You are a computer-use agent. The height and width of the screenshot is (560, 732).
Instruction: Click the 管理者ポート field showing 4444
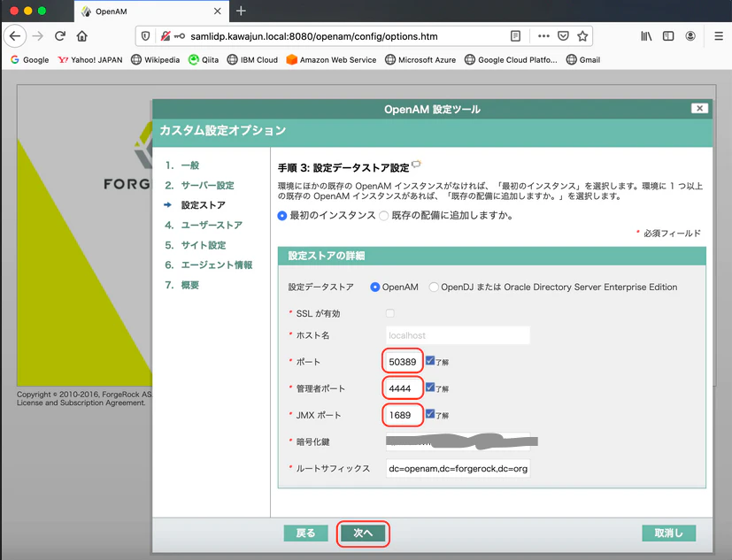click(x=403, y=388)
